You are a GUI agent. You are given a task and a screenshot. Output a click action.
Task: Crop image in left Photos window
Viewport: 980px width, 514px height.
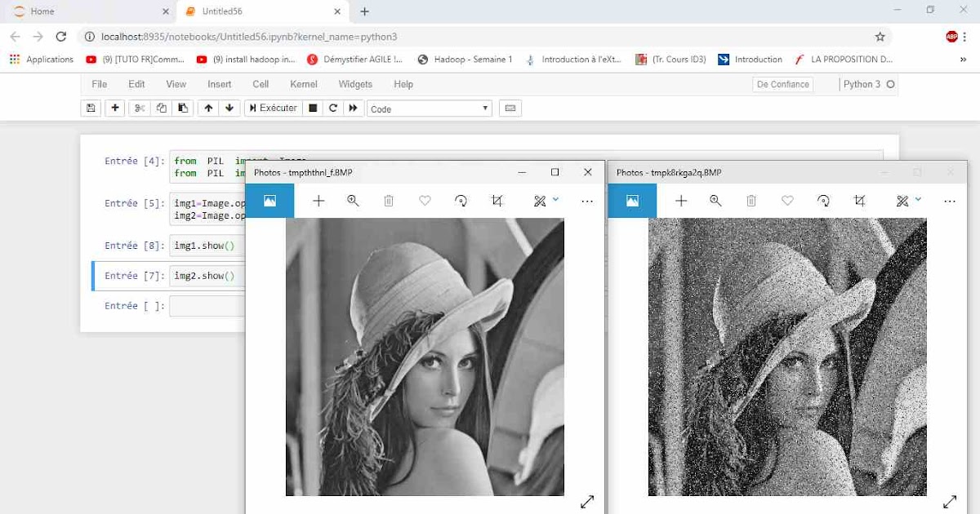click(497, 201)
